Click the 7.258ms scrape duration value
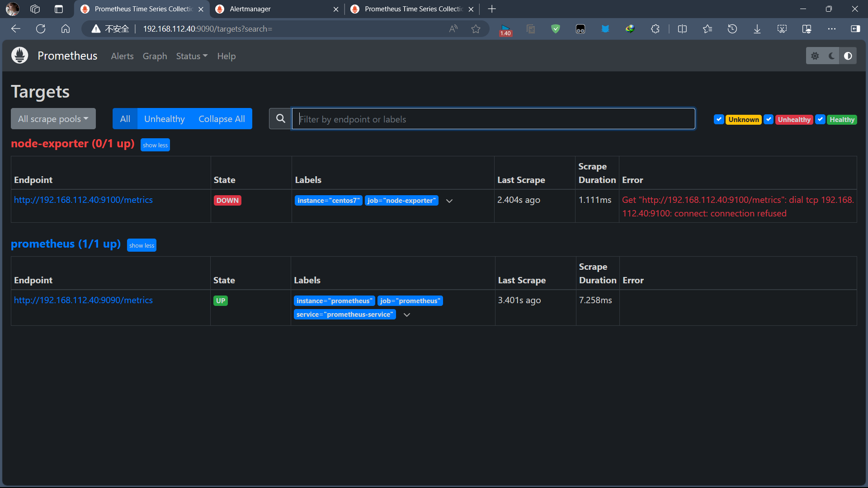 tap(595, 300)
